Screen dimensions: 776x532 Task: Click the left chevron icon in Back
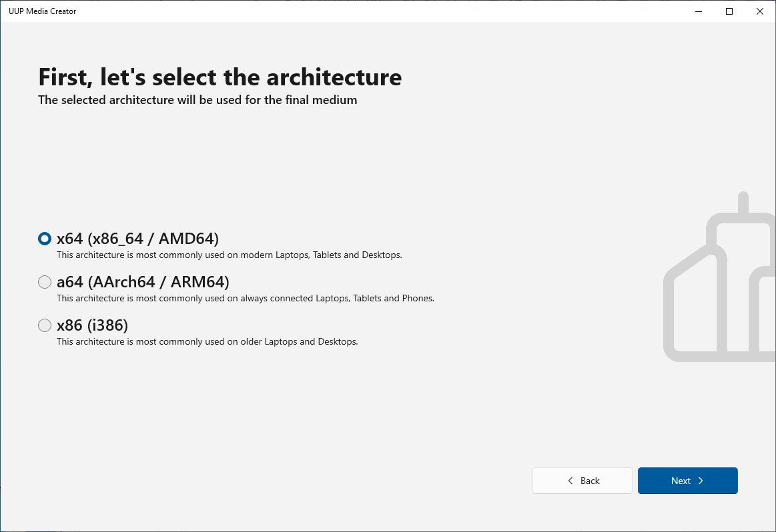tap(570, 481)
